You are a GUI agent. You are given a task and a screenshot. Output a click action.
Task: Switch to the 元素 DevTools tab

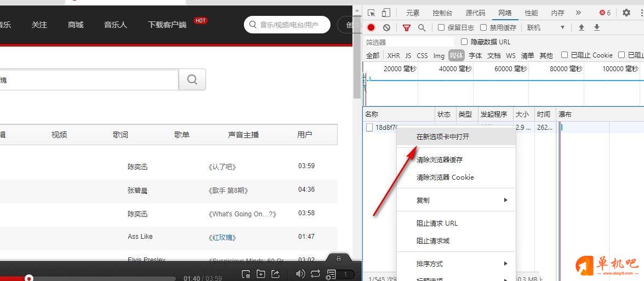point(413,13)
